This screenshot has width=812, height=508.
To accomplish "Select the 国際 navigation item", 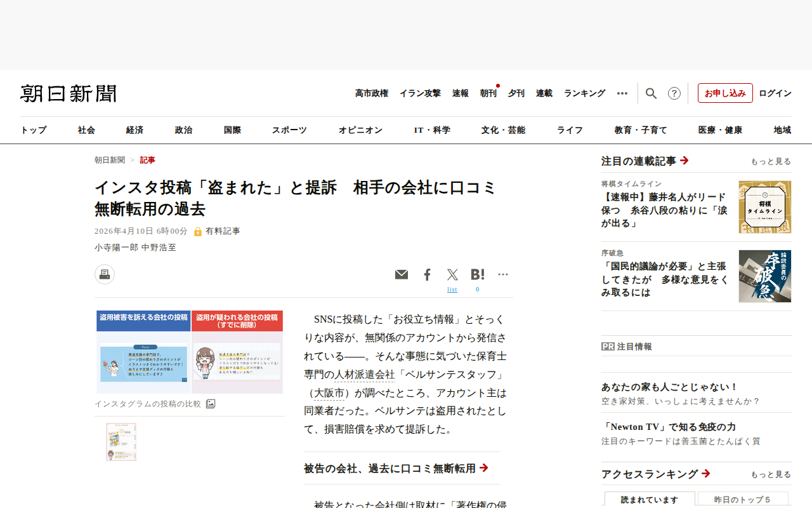I will (232, 130).
